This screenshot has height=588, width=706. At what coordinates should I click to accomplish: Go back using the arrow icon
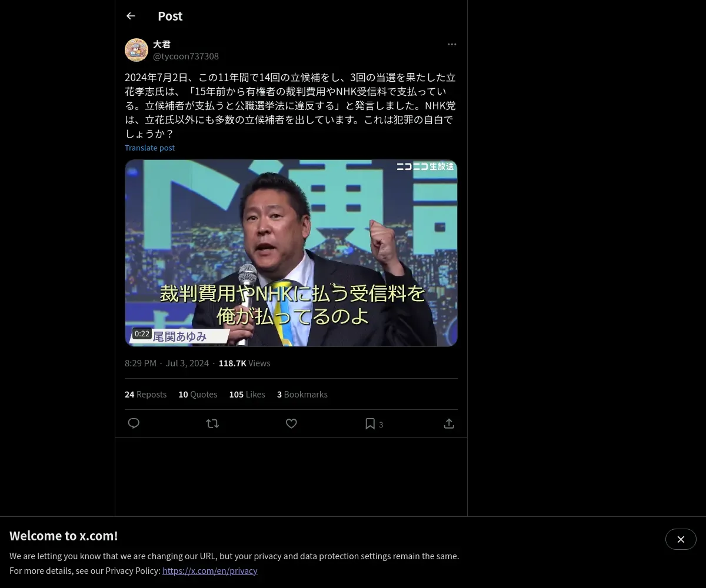pyautogui.click(x=131, y=16)
